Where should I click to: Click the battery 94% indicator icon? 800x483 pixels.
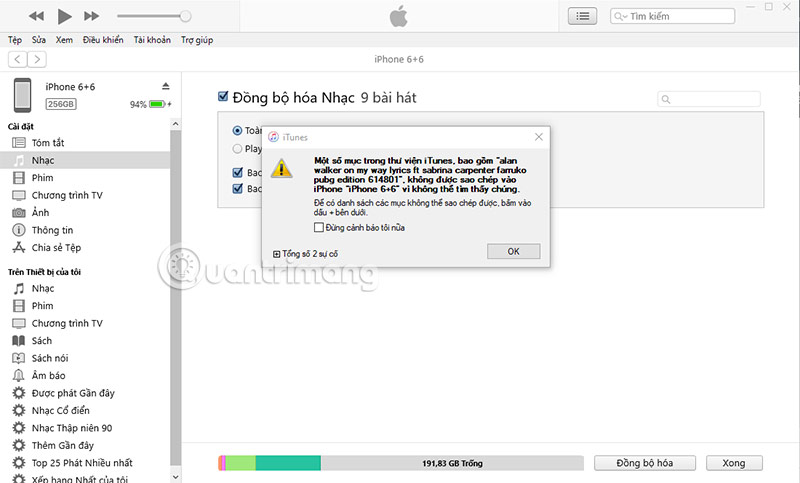tap(157, 104)
